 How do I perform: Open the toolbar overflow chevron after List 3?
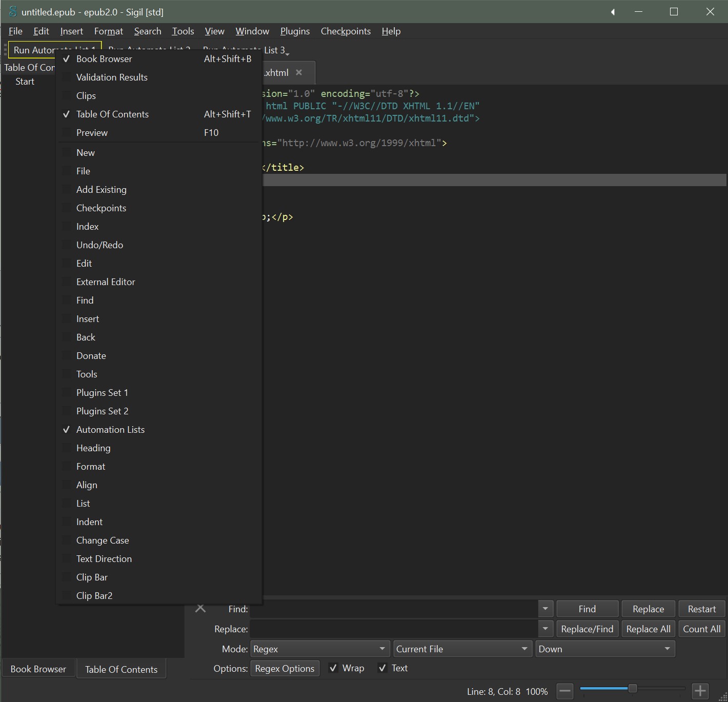287,54
